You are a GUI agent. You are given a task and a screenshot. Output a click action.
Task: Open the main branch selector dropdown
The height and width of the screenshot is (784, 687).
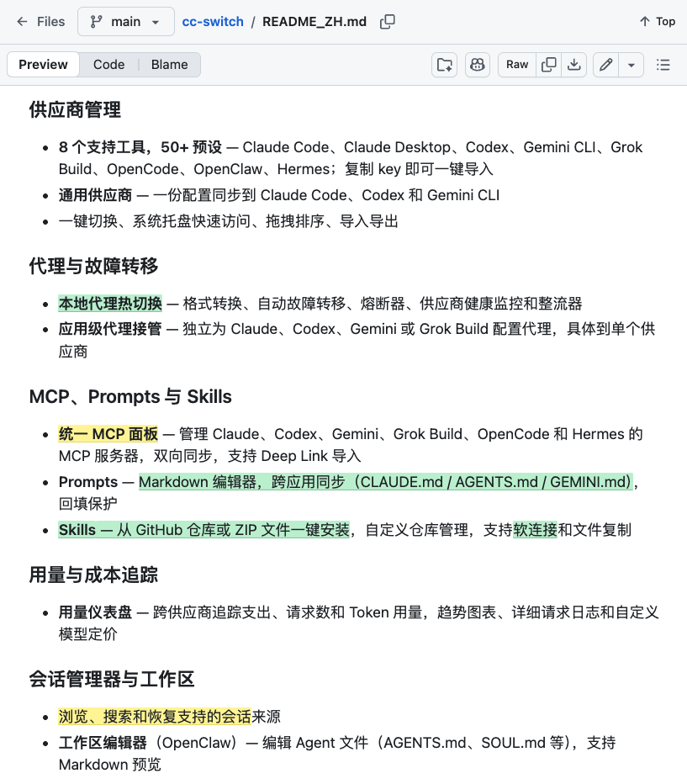click(126, 22)
